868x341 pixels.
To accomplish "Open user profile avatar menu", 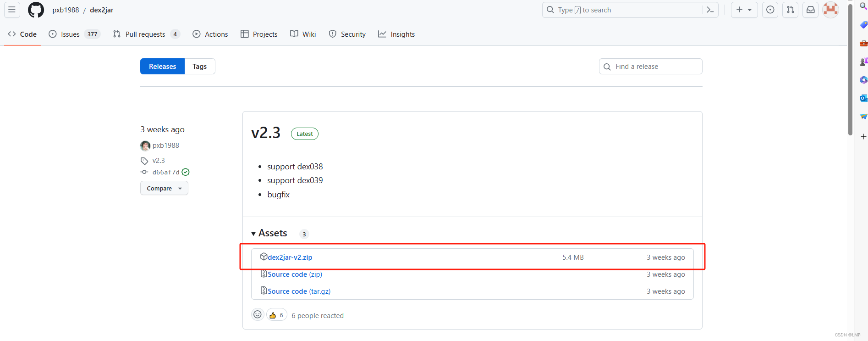I will [831, 10].
